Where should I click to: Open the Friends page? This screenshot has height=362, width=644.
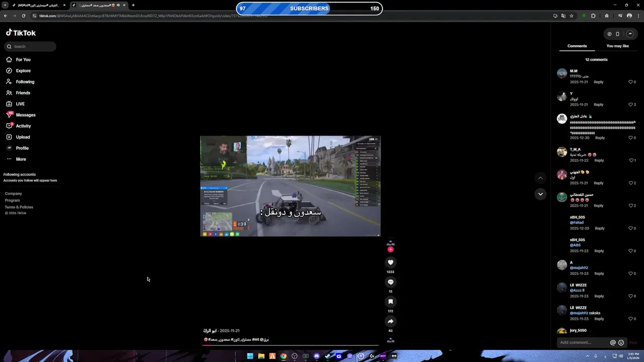click(x=19, y=93)
